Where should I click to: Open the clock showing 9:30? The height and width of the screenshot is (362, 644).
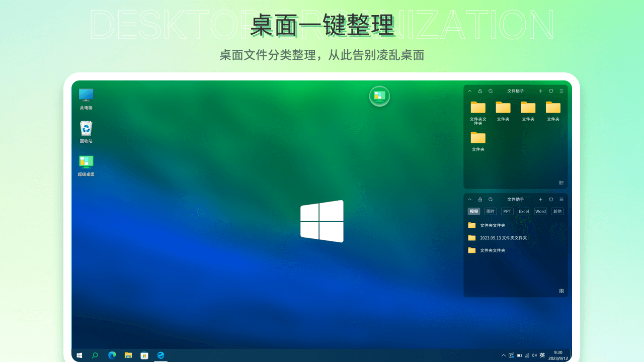tap(558, 355)
